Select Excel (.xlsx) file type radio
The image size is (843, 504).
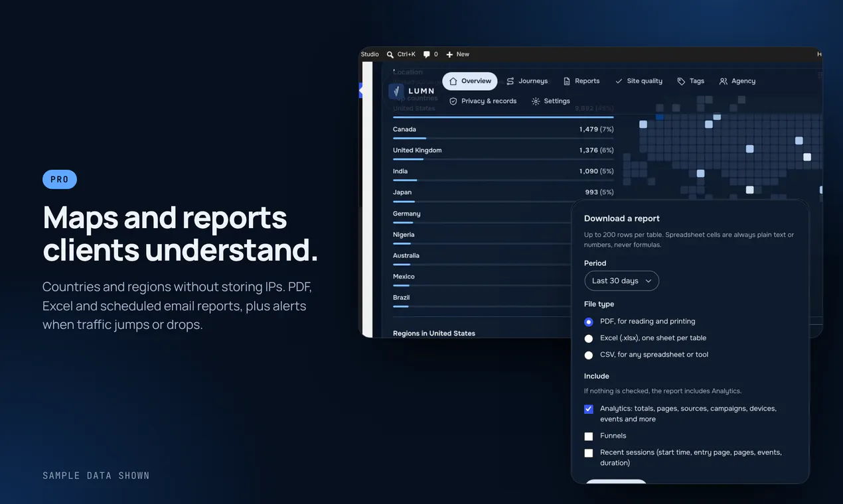(x=589, y=338)
